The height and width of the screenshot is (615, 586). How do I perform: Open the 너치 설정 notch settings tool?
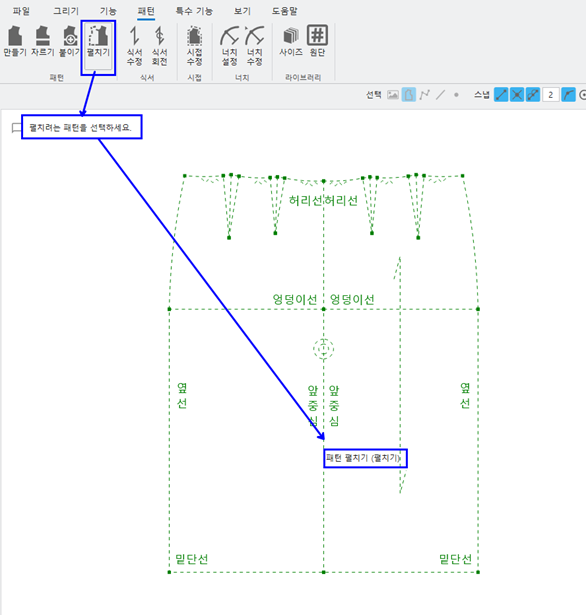click(x=229, y=46)
